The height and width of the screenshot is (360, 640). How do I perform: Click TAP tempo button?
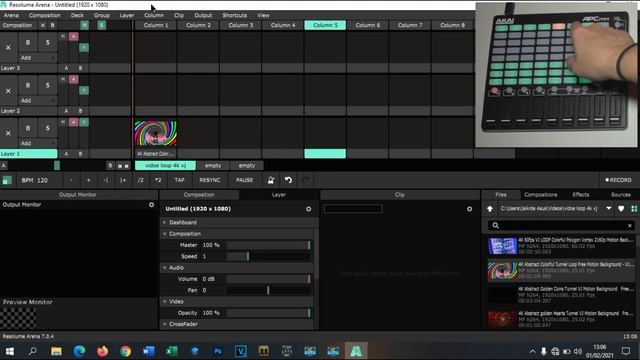pyautogui.click(x=179, y=180)
